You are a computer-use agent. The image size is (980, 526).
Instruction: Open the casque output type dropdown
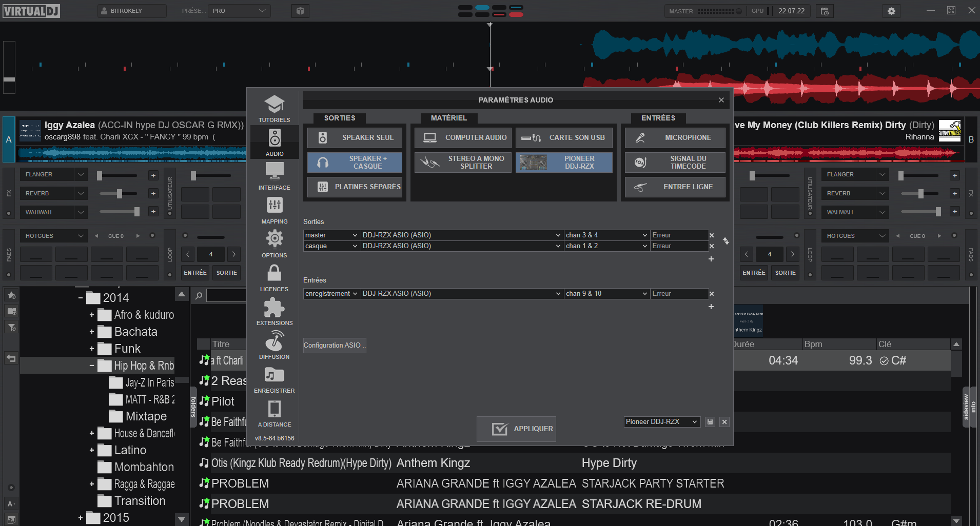[331, 246]
